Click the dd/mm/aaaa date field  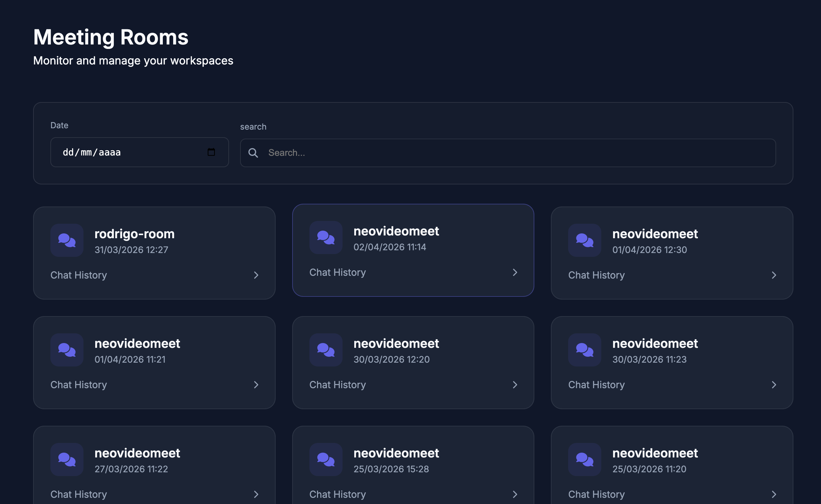tap(139, 152)
